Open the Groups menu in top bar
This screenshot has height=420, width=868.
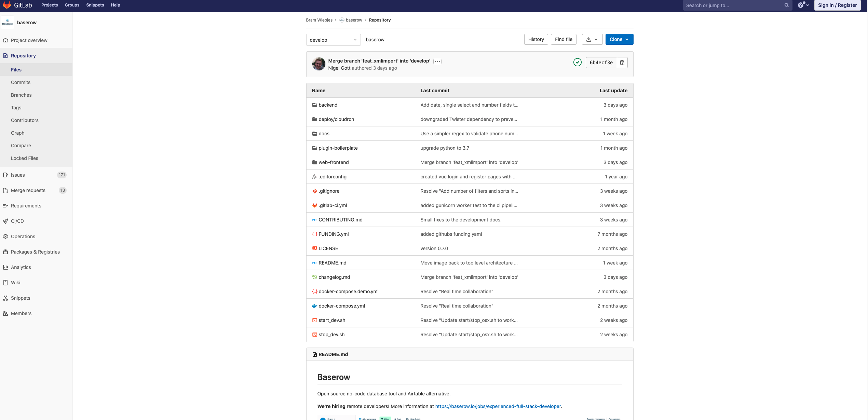pos(72,5)
